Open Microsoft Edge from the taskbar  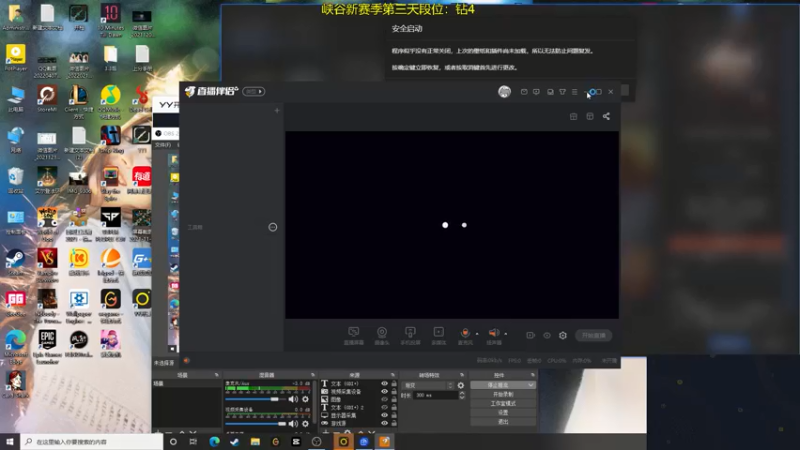click(214, 442)
